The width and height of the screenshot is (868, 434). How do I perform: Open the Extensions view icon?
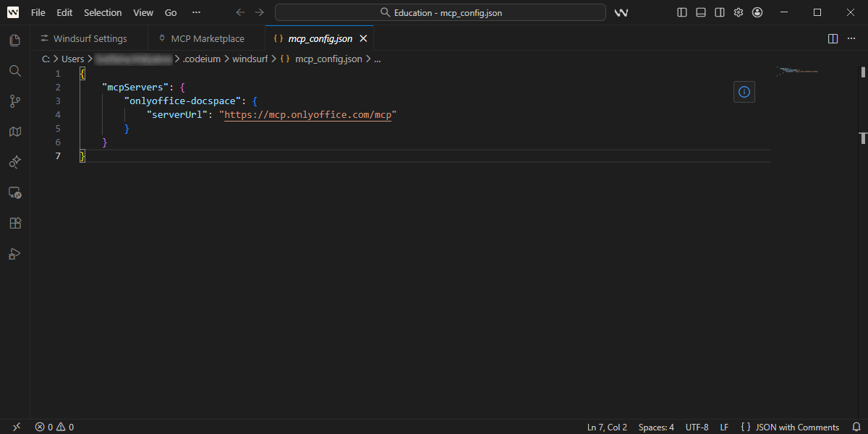14,223
